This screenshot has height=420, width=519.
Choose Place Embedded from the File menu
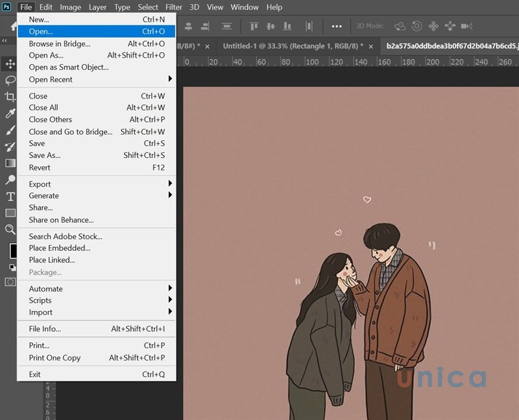[x=60, y=248]
